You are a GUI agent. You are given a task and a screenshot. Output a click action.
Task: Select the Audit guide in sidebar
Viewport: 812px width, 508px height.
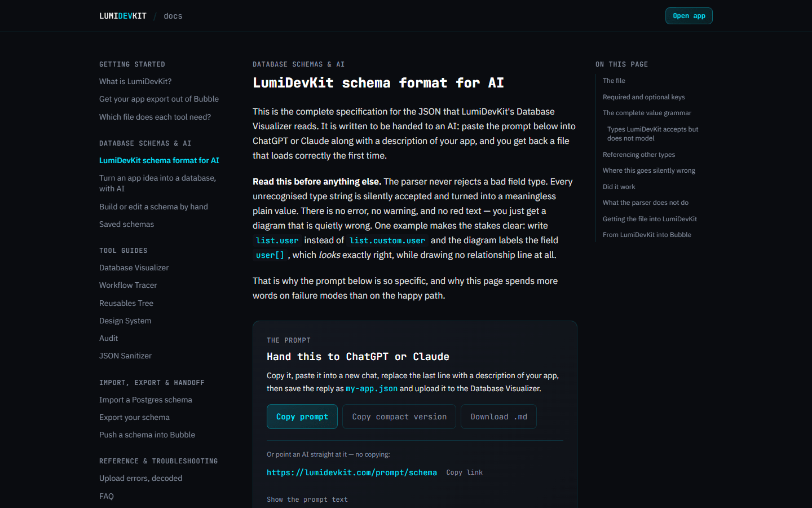109,338
